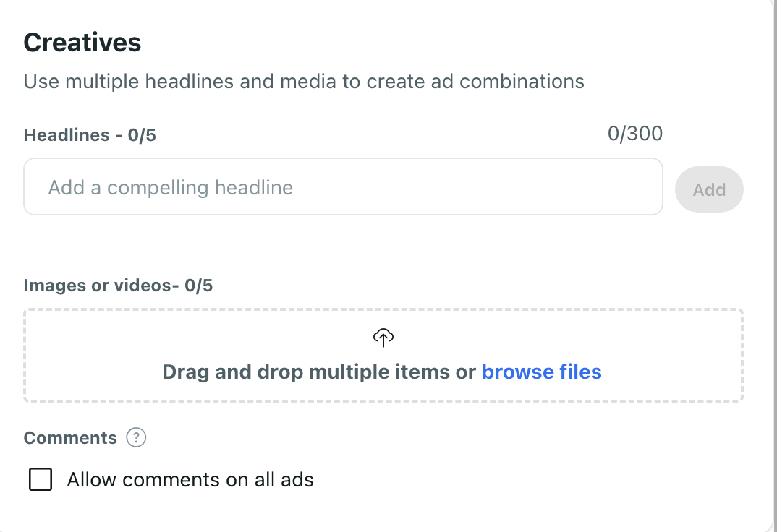Click the 'Headlines - 0/5' label

(x=90, y=135)
